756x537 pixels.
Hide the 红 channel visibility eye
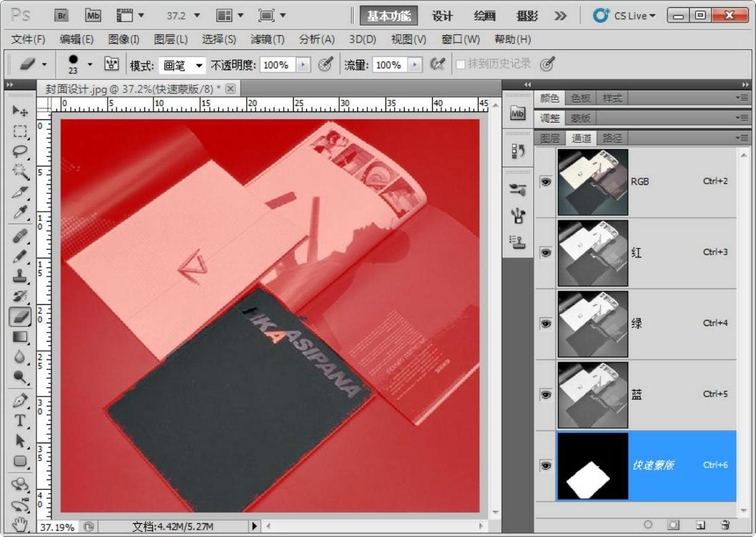point(546,252)
